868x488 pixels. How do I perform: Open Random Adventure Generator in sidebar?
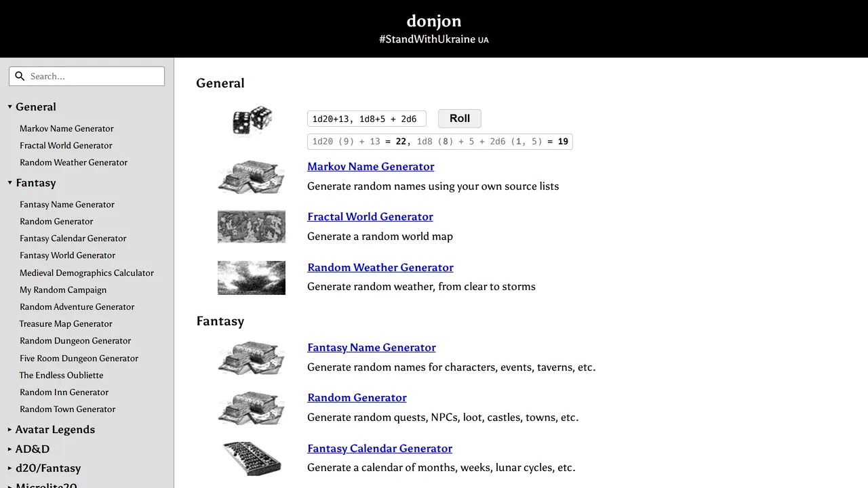tap(77, 307)
